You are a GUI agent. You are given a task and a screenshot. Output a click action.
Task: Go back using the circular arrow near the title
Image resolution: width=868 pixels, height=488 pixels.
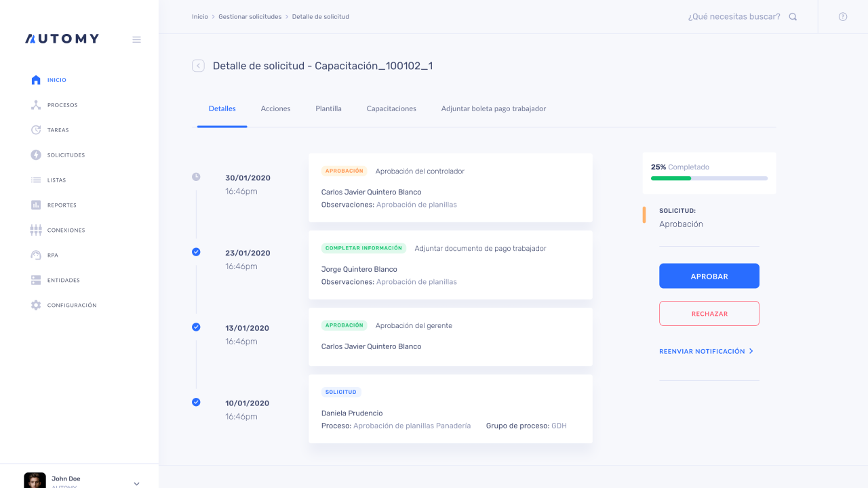click(x=198, y=66)
